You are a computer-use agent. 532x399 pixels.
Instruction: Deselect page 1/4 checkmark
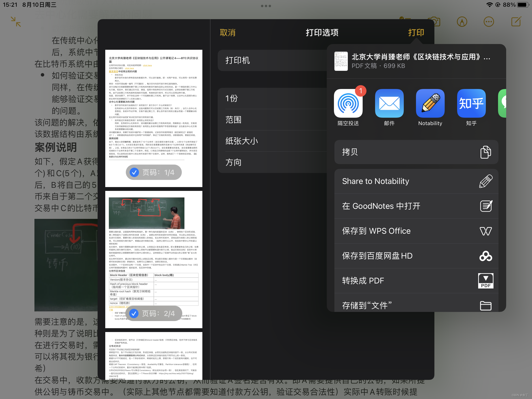pyautogui.click(x=134, y=172)
